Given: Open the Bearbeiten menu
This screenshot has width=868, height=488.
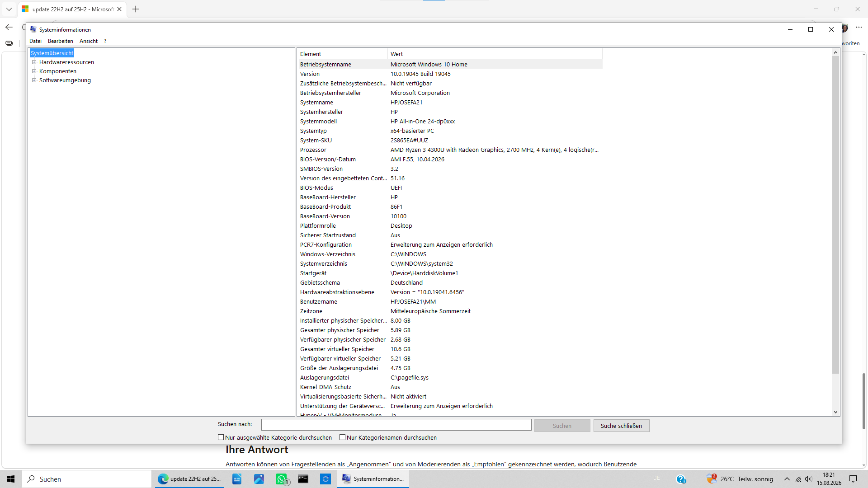Looking at the screenshot, I should click(61, 41).
